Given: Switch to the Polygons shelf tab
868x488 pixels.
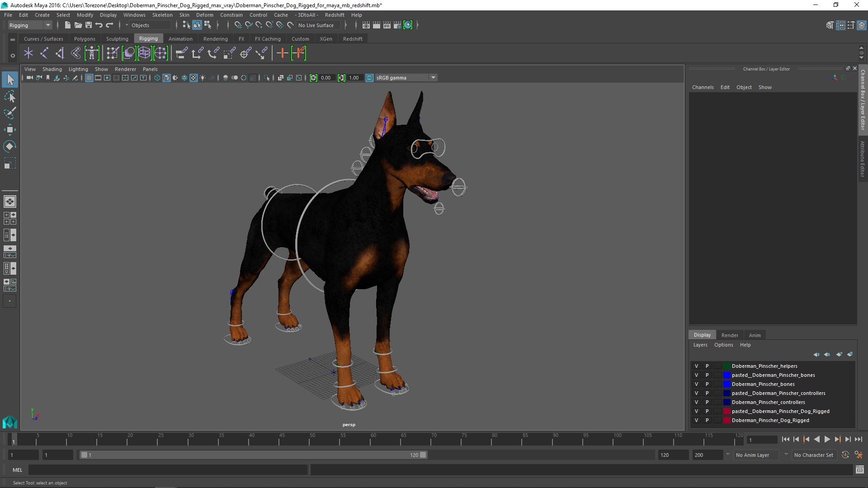Looking at the screenshot, I should pyautogui.click(x=85, y=39).
